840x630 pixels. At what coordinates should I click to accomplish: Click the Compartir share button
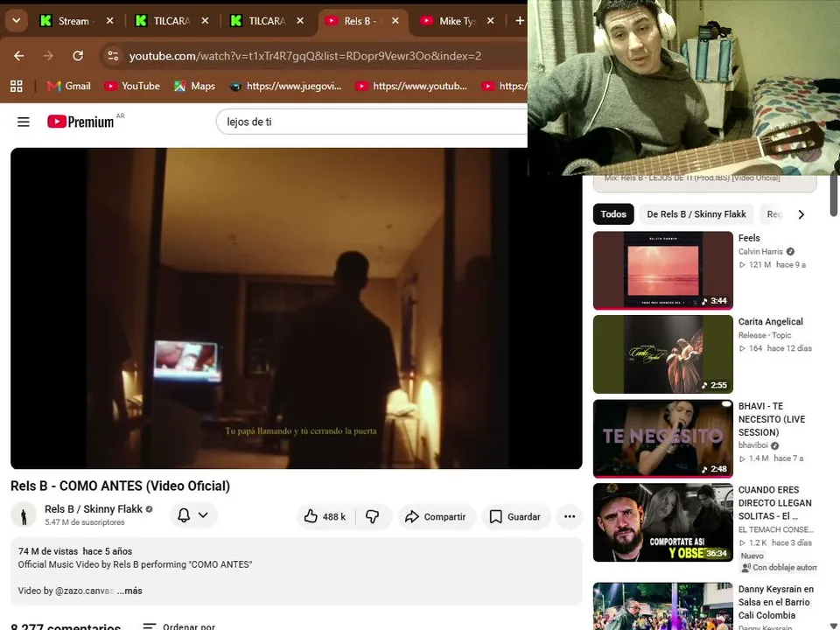(436, 516)
